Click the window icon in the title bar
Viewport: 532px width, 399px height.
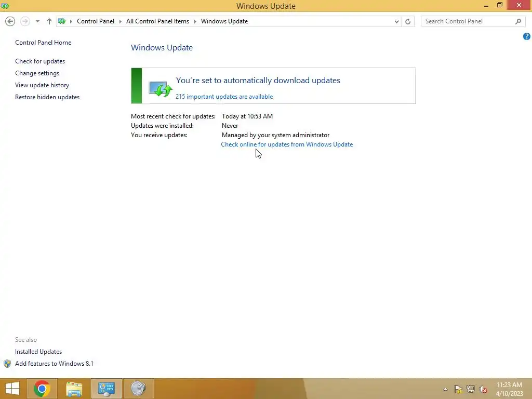click(5, 6)
